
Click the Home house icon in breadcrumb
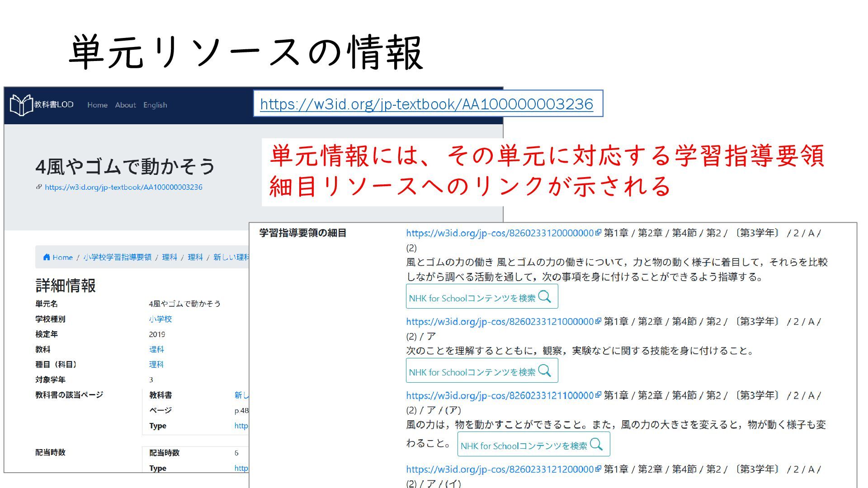[47, 257]
